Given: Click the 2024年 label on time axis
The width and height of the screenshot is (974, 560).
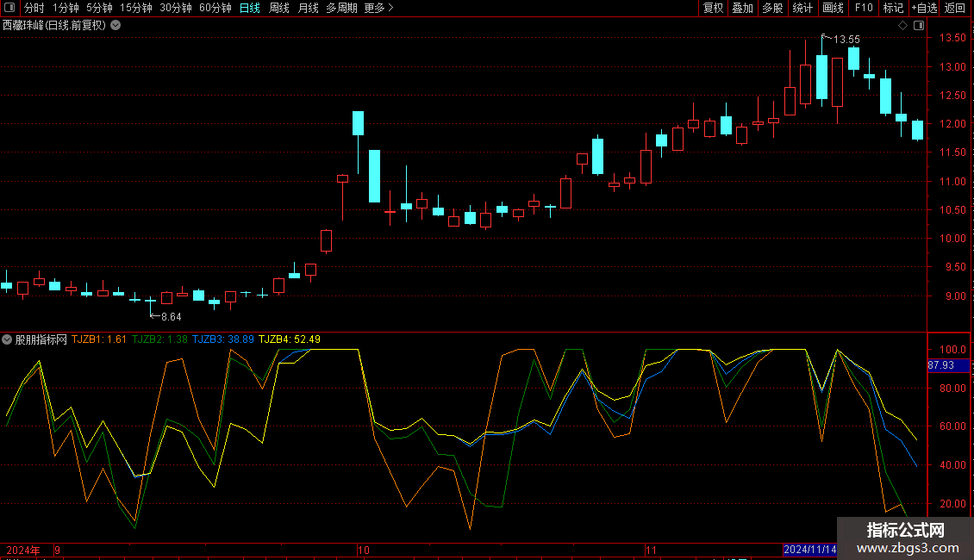Looking at the screenshot, I should [x=23, y=550].
